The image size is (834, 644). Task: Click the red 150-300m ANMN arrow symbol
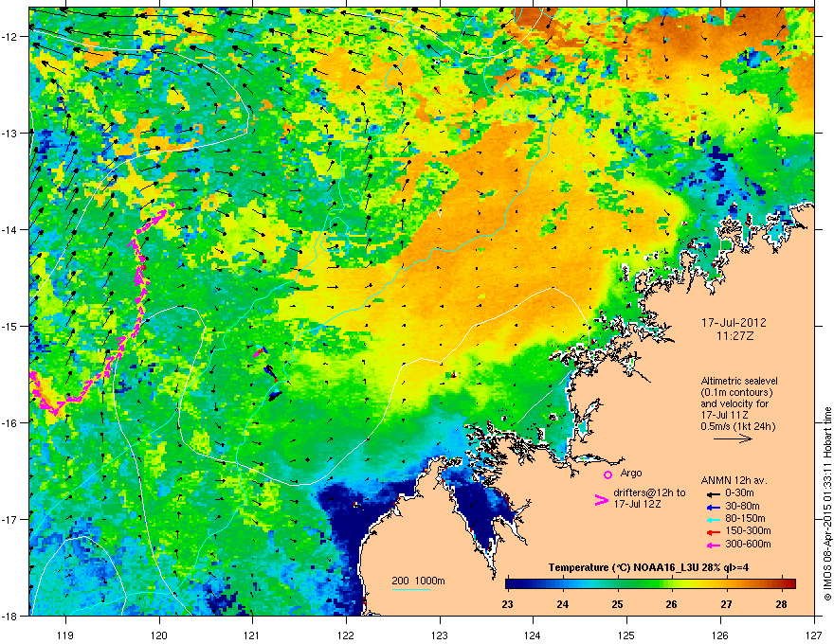tap(714, 531)
